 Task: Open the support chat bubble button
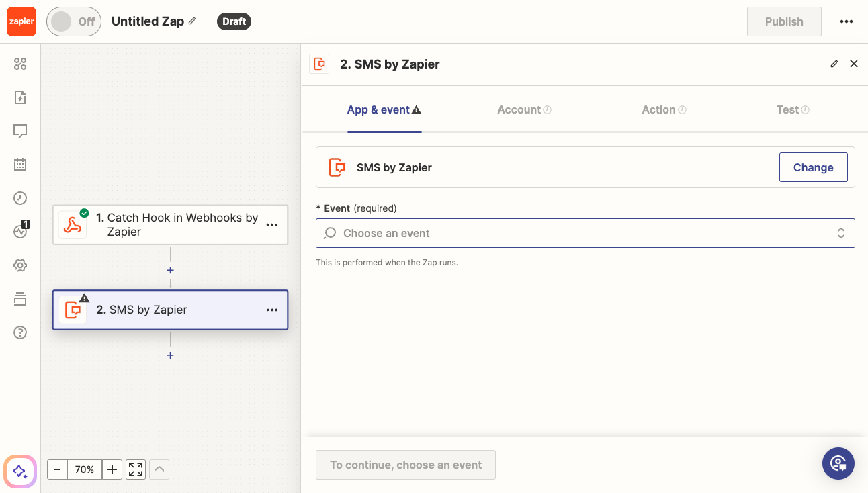pos(838,463)
